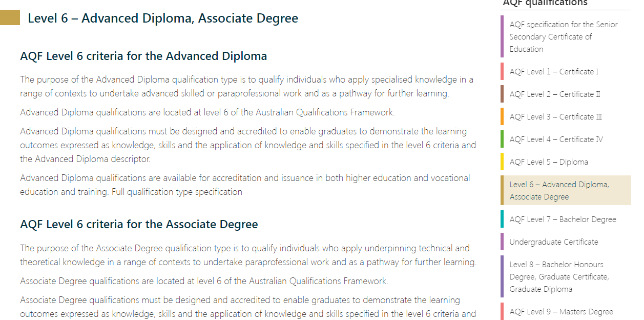Go to AQF Level 7 – Bachelor Degree
This screenshot has width=644, height=320.
point(563,219)
